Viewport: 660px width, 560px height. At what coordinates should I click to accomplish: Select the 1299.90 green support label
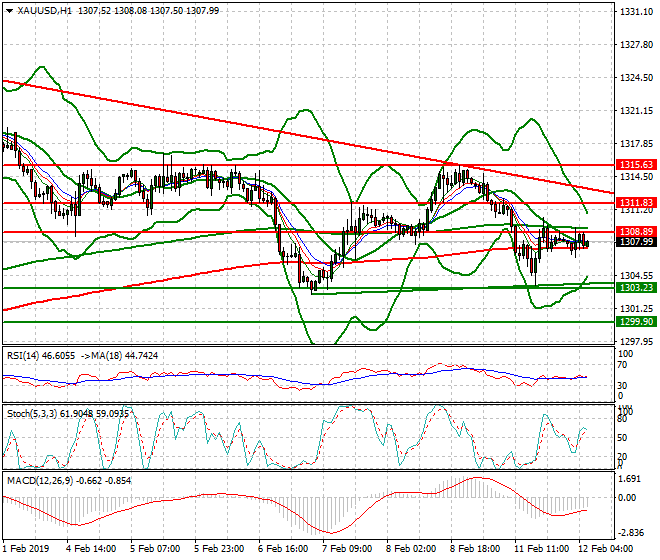coord(636,322)
